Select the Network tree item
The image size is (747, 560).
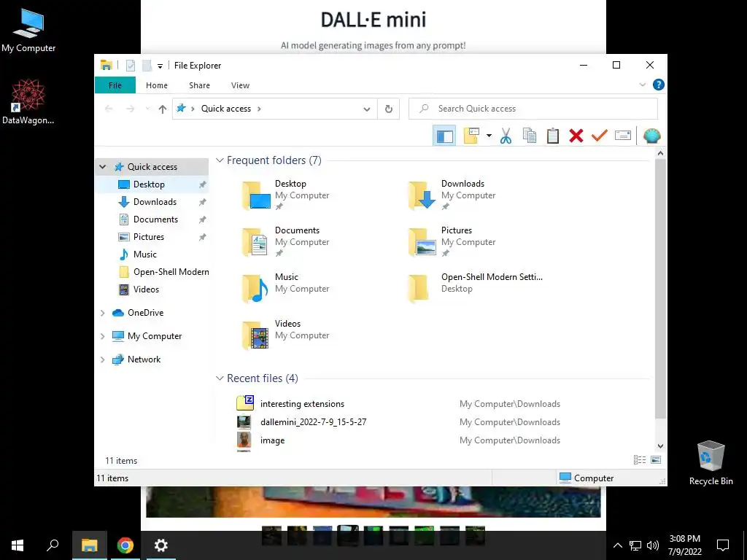click(144, 359)
